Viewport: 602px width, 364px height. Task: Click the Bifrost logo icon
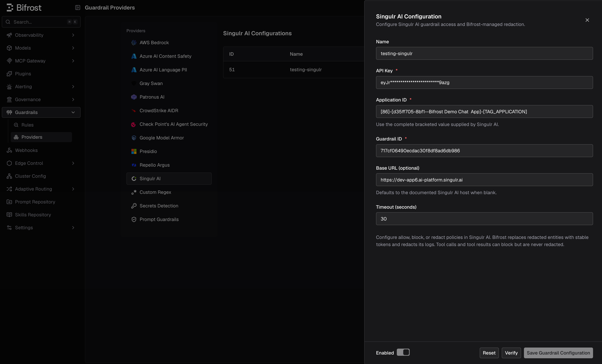coord(9,8)
